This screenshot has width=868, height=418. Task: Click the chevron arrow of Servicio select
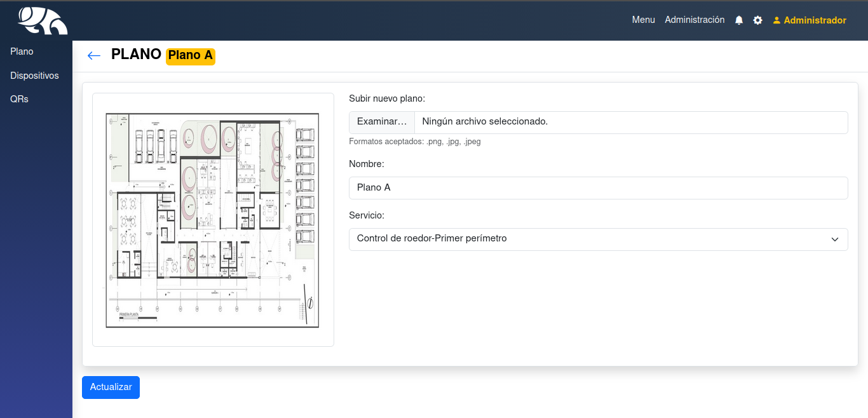pyautogui.click(x=835, y=239)
